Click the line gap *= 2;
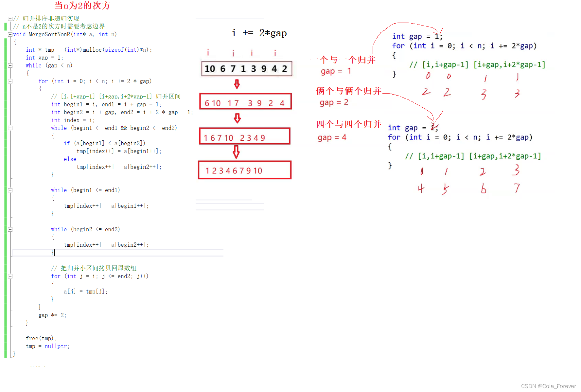 (52, 315)
